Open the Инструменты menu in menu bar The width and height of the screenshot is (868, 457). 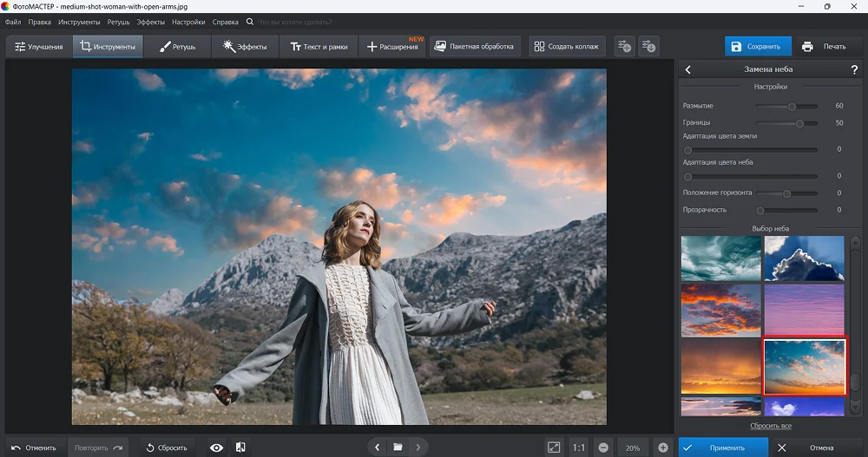(x=79, y=23)
